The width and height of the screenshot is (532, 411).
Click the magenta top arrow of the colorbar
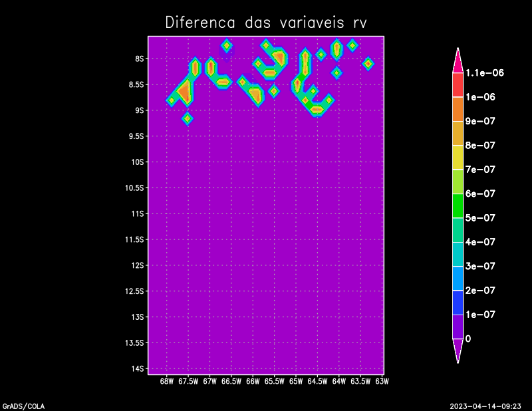pos(458,60)
